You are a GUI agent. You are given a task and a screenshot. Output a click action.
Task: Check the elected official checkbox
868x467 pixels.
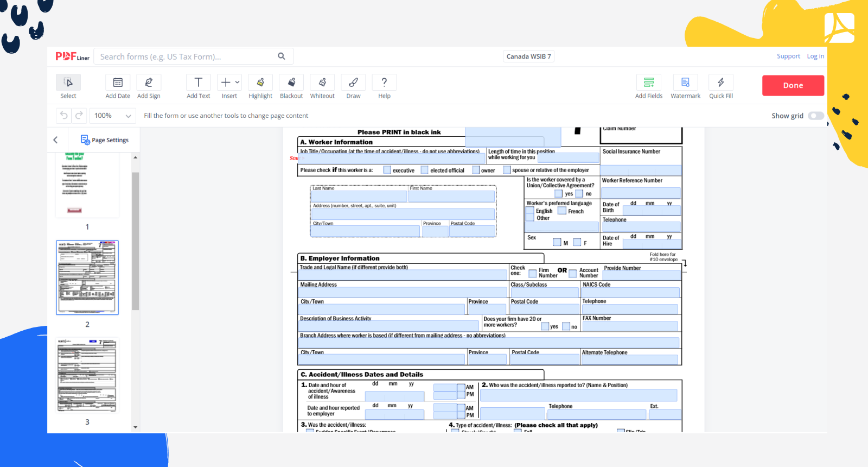pos(425,170)
